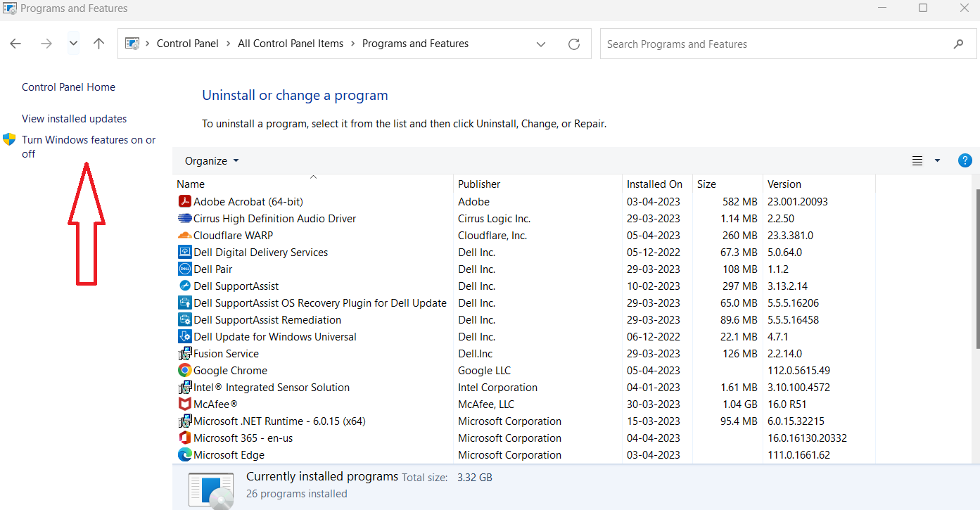Expand the address bar history dropdown
The image size is (980, 510).
coord(541,44)
